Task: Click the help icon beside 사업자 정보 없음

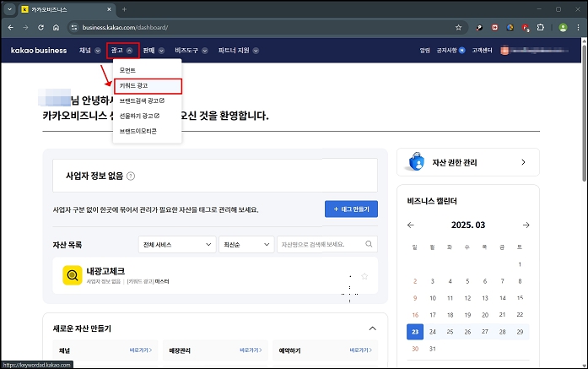Action: click(x=131, y=176)
